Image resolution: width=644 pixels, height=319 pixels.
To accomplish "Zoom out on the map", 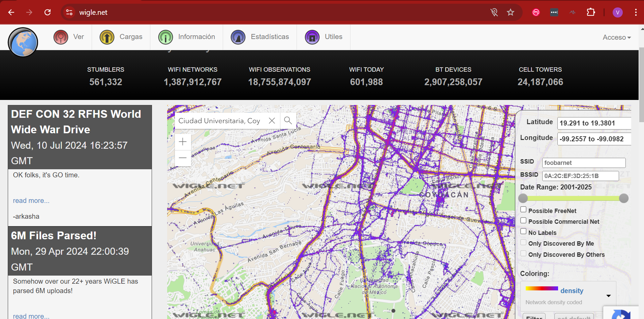I will coord(183,158).
